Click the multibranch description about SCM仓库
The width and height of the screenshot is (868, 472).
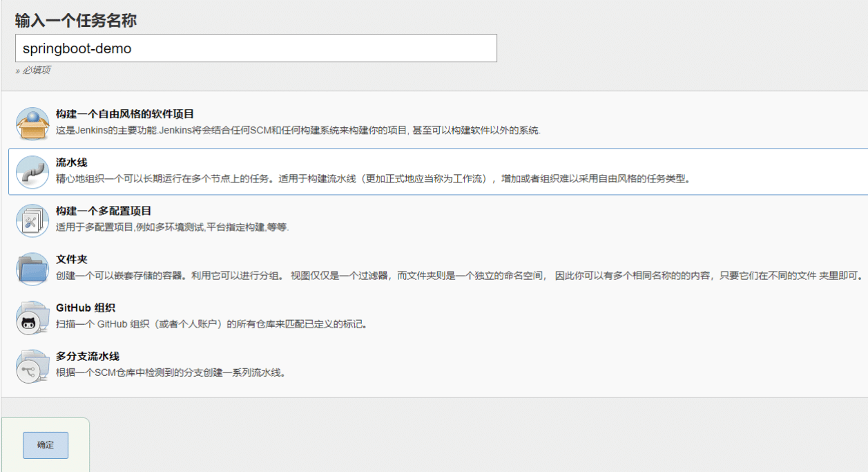171,372
